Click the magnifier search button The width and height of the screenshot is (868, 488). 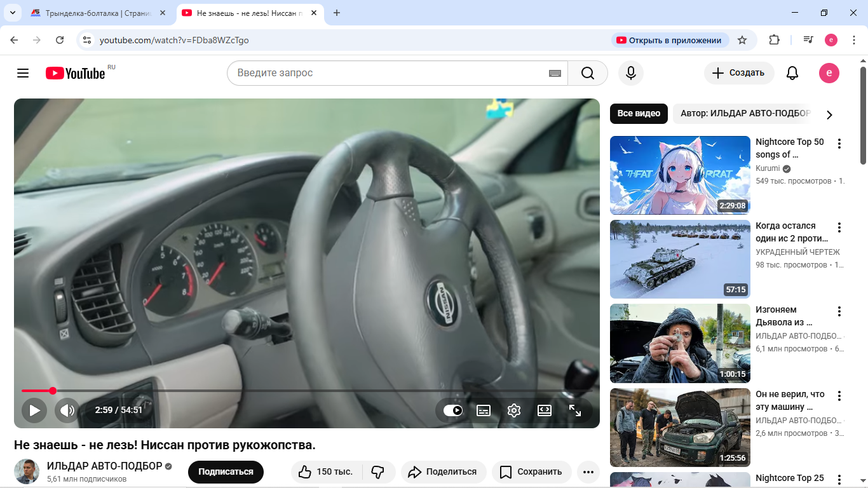(x=587, y=73)
